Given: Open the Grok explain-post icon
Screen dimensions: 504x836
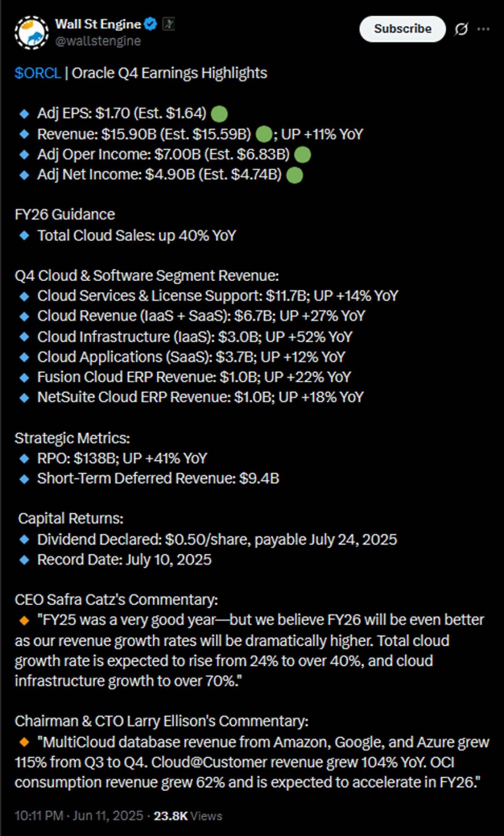Looking at the screenshot, I should coord(461,29).
